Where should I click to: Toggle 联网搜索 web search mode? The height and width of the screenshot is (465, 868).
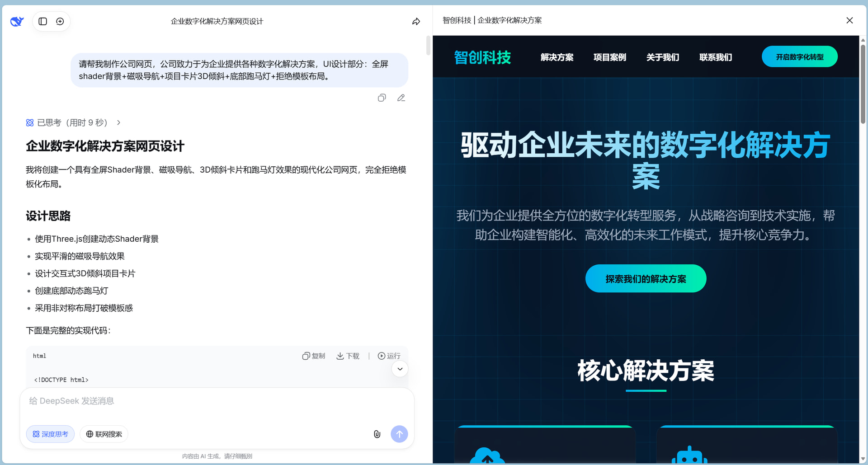click(104, 434)
